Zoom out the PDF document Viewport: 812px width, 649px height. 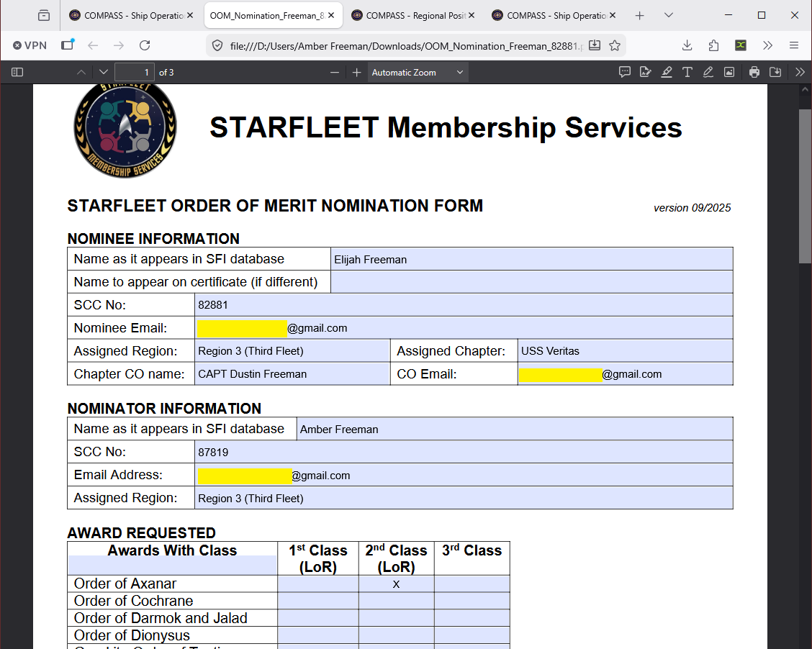tap(335, 73)
